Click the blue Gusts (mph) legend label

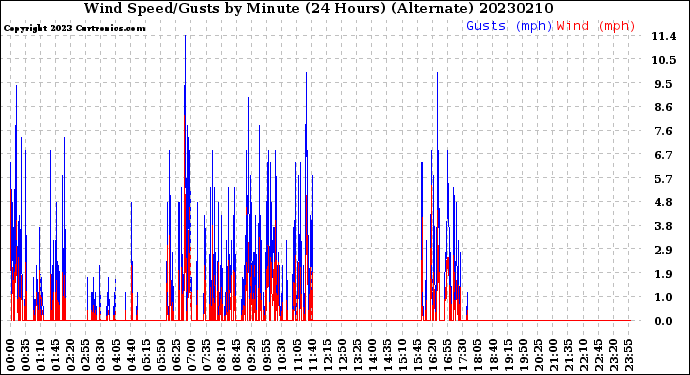509,26
